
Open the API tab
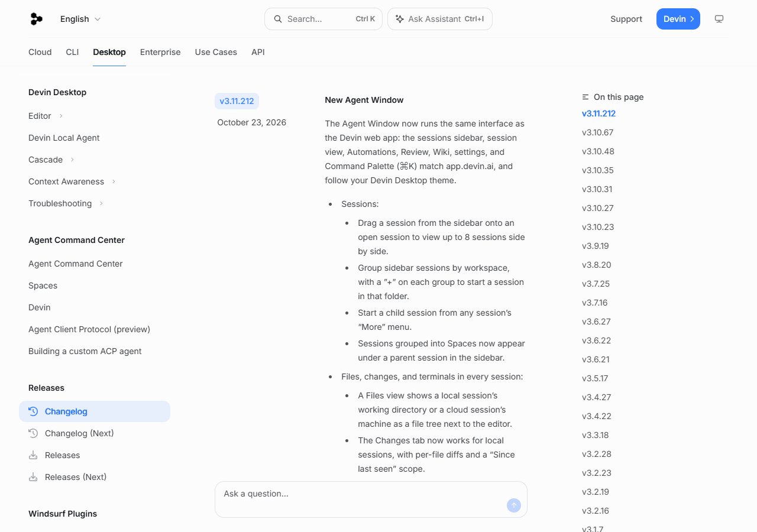click(258, 52)
